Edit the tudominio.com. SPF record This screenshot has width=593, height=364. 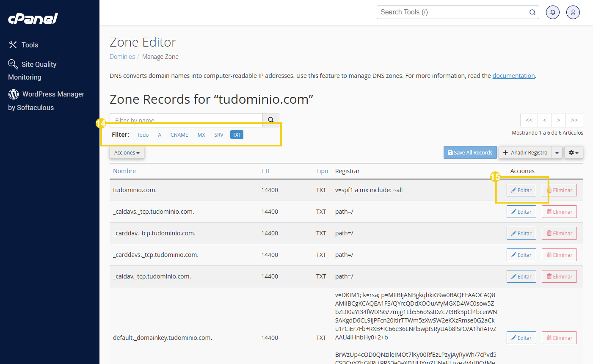pos(521,190)
